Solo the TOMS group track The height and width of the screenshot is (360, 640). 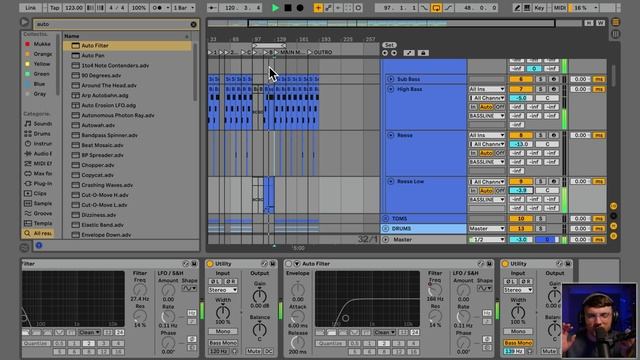[x=540, y=219]
